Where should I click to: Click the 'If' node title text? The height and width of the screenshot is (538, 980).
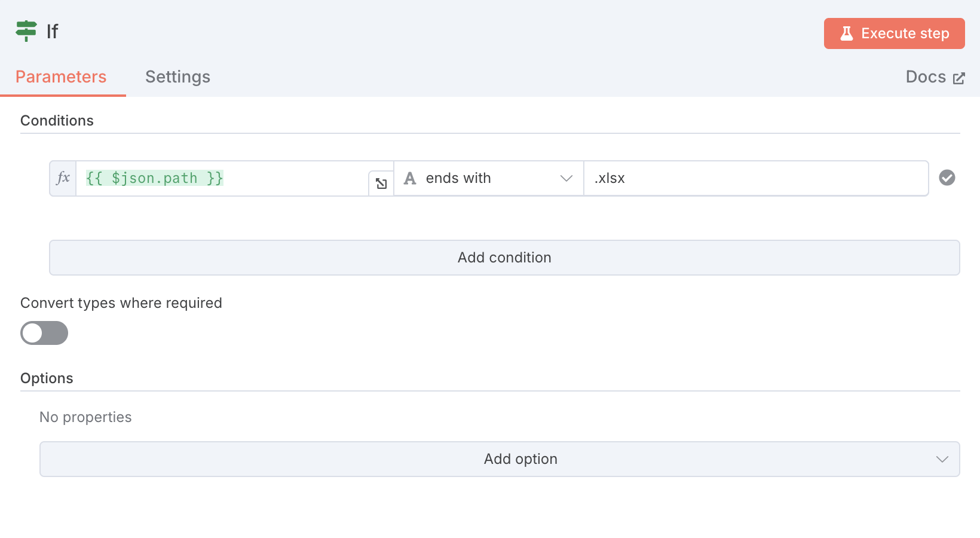53,31
